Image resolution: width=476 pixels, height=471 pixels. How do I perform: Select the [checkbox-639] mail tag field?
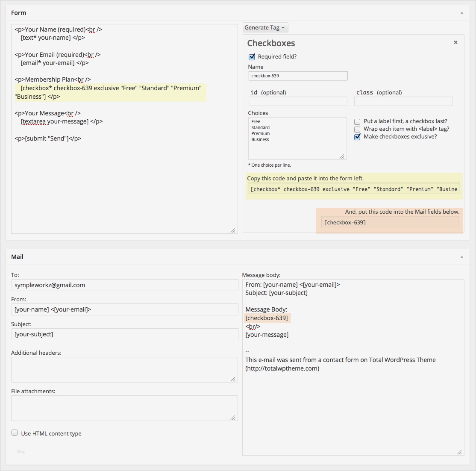[x=390, y=222]
